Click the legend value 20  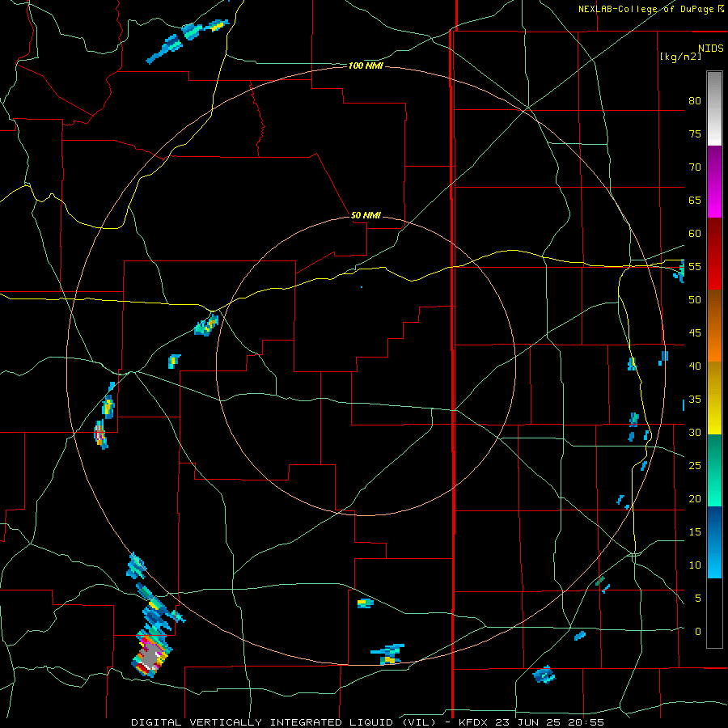pos(695,498)
